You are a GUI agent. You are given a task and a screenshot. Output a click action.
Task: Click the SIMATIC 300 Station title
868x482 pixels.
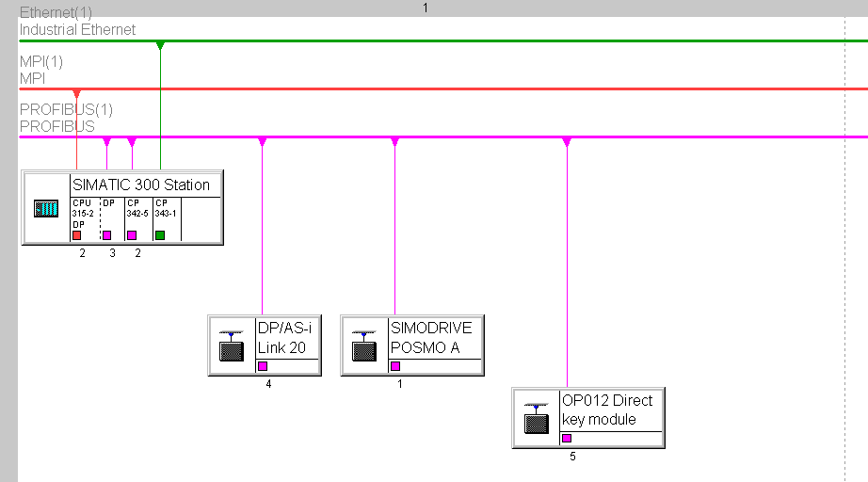(x=141, y=185)
